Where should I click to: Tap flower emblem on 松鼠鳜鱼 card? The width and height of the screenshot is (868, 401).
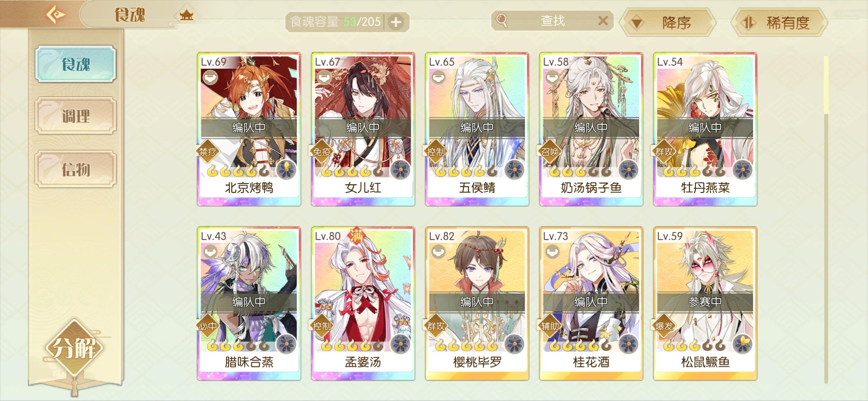click(742, 343)
